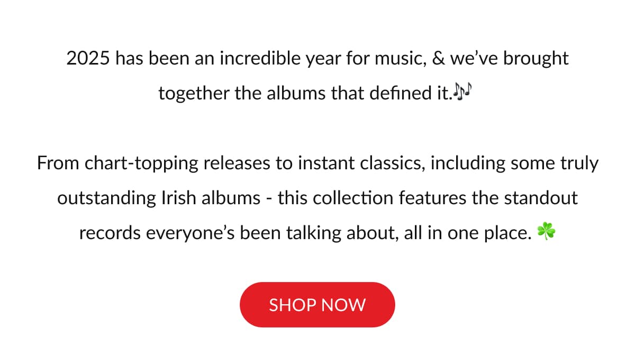Click the word "From" starting second paragraph
The height and width of the screenshot is (364, 635).
coord(58,163)
